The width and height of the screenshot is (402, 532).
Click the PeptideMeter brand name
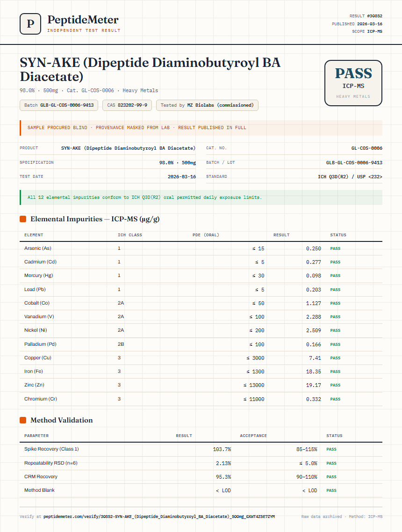[83, 20]
